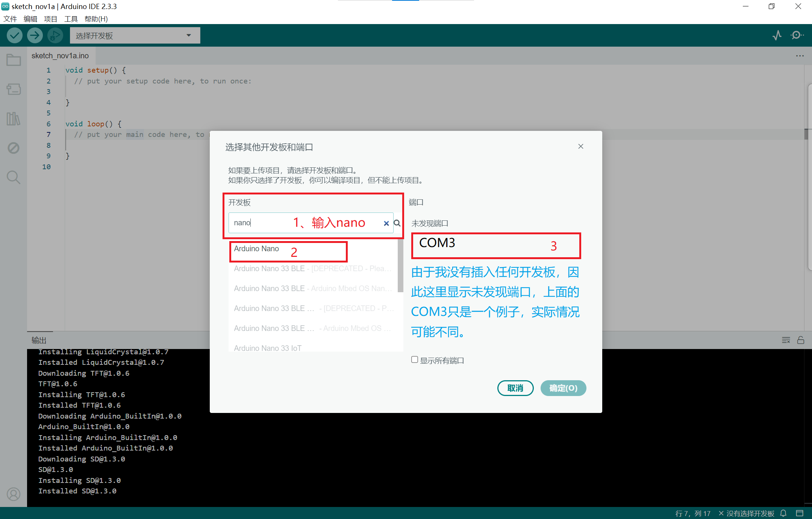Open the editor tab three-dots menu

click(800, 56)
